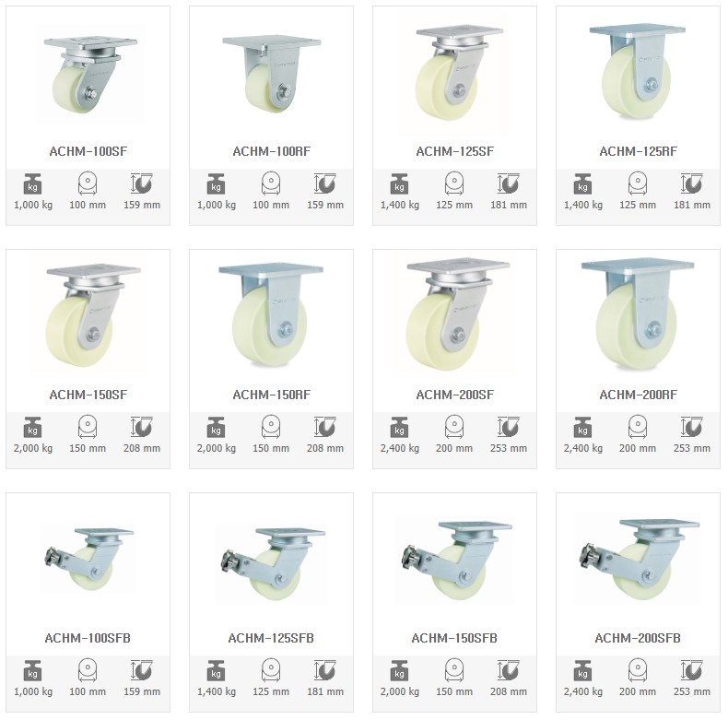Viewport: 728px width, 720px height.
Task: Open the ACHM-125SFB product title
Action: coord(271,638)
